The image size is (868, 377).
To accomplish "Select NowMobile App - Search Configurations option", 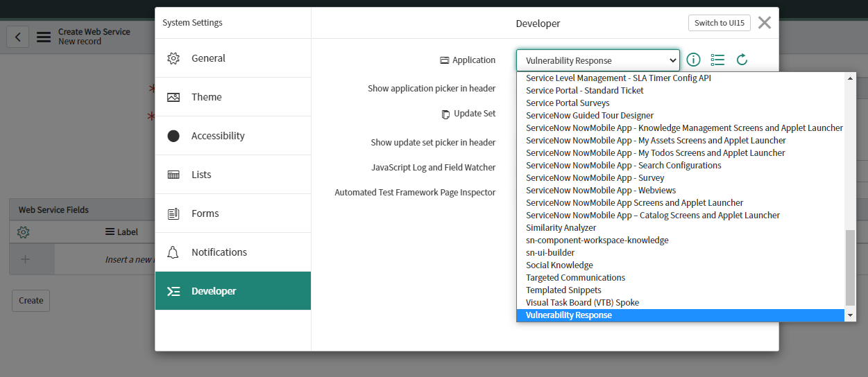I will click(681, 165).
